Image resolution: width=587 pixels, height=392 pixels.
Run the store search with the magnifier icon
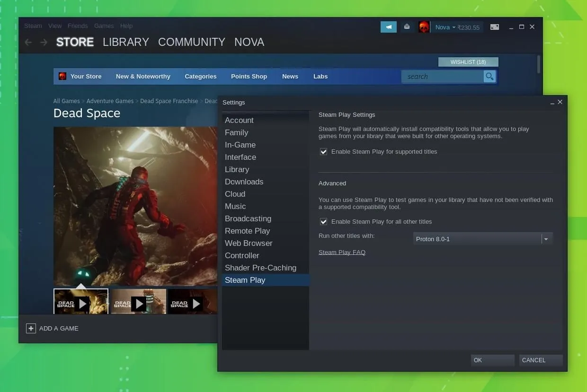(x=489, y=76)
